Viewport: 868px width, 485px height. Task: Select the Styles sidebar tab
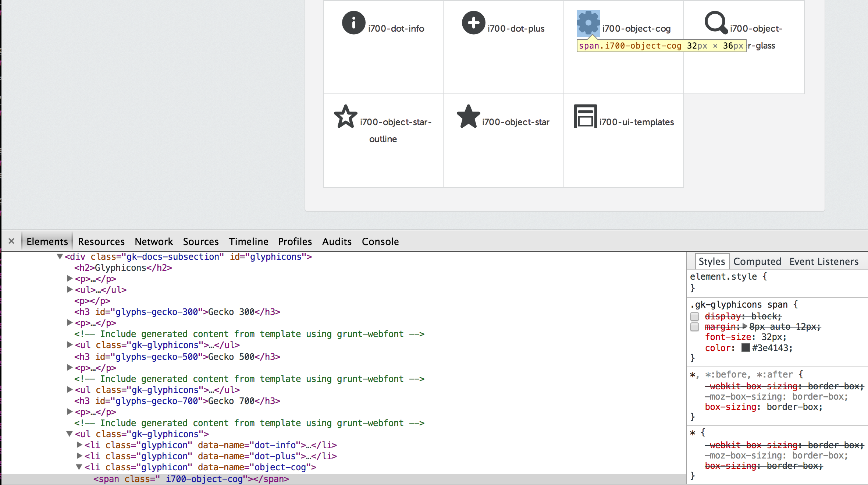coord(712,261)
